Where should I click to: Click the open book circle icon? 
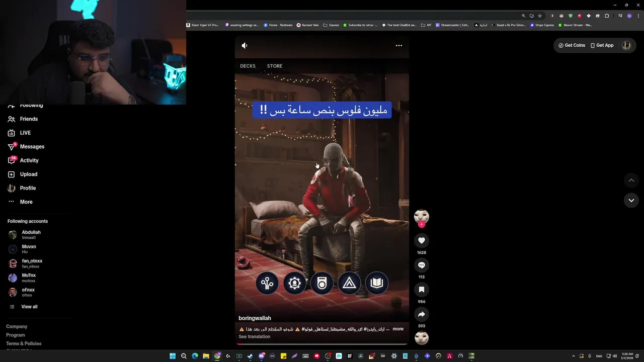click(x=376, y=283)
